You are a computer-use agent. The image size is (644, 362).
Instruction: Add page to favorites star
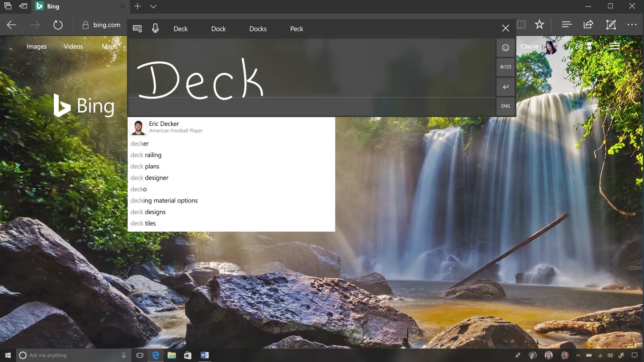tap(539, 24)
